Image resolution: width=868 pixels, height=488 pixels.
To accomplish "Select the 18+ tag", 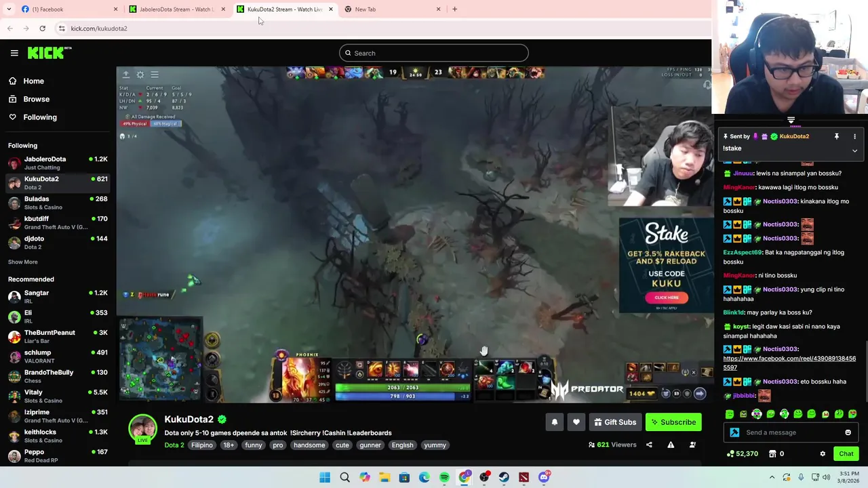I will [x=229, y=445].
